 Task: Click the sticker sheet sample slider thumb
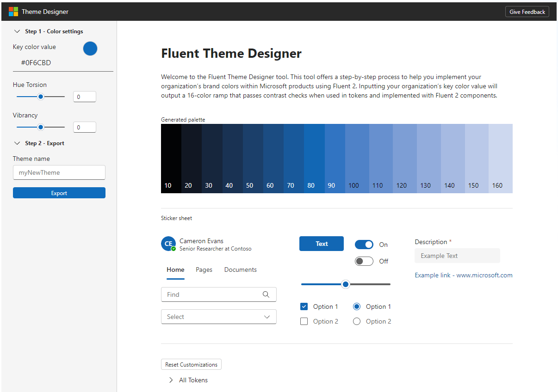(345, 284)
